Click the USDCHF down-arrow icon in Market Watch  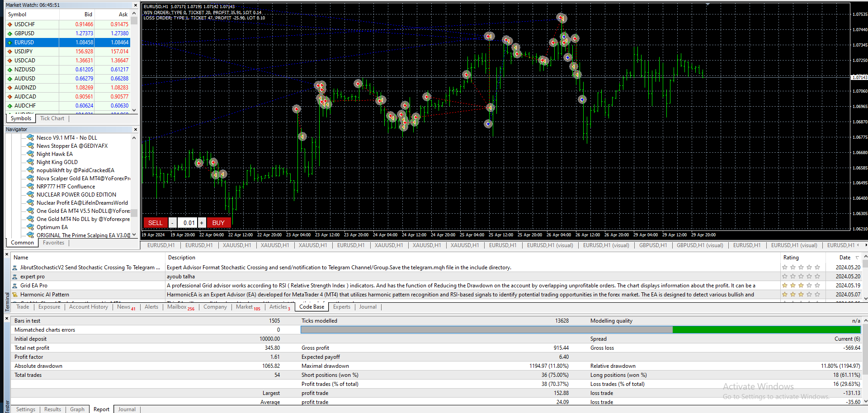pos(9,24)
